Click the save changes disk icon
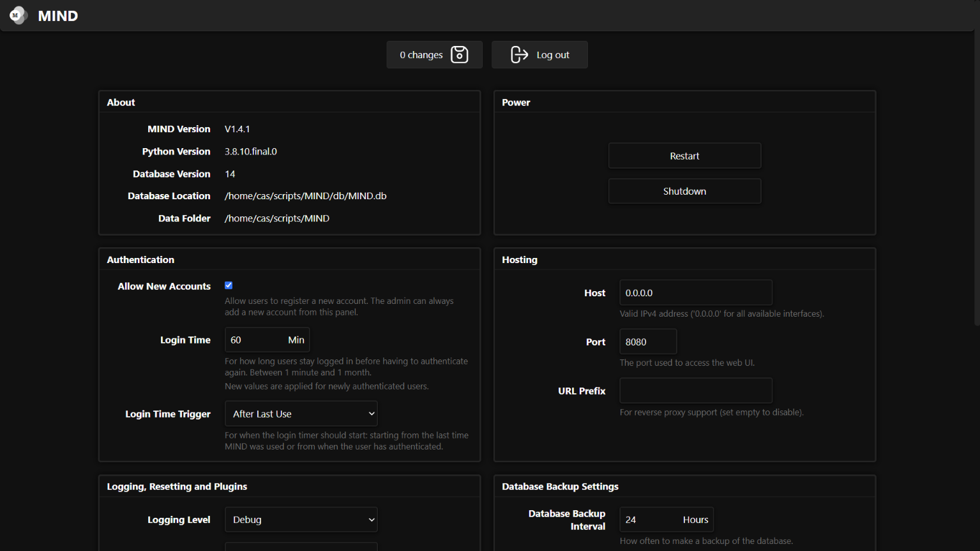The height and width of the screenshot is (551, 980). pyautogui.click(x=460, y=55)
